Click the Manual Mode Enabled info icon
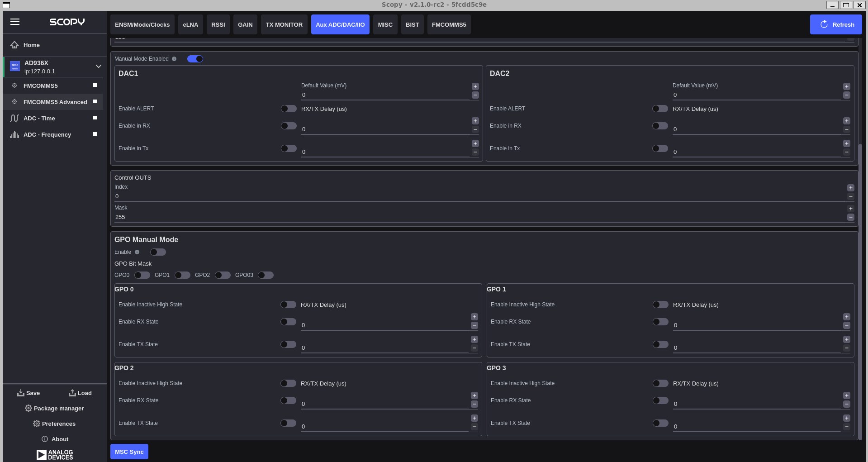The image size is (868, 462). point(174,59)
